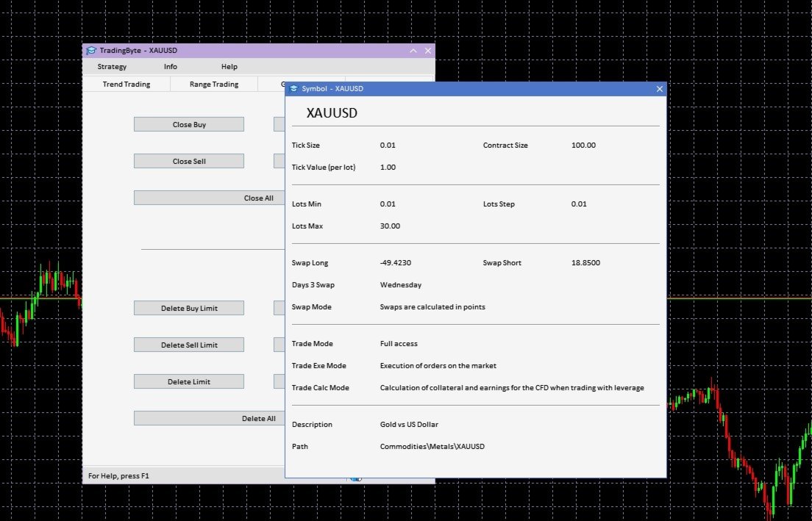812x521 pixels.
Task: Click the Symbol window title icon
Action: (293, 89)
